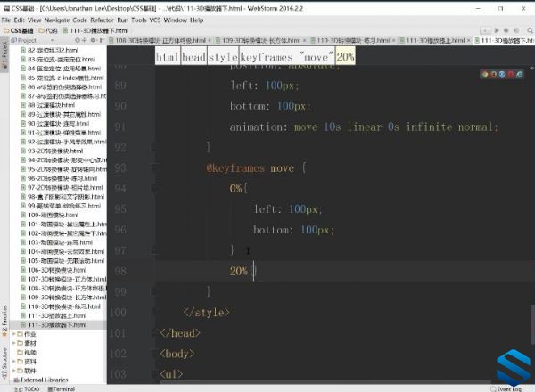Open 100-动画模块.html in project tree
Screen dimensions: 535x392
tap(50, 215)
